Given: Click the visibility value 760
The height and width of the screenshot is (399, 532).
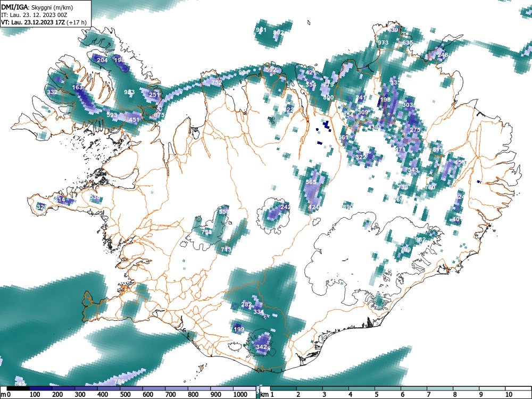Looking at the screenshot, I should [430, 187].
